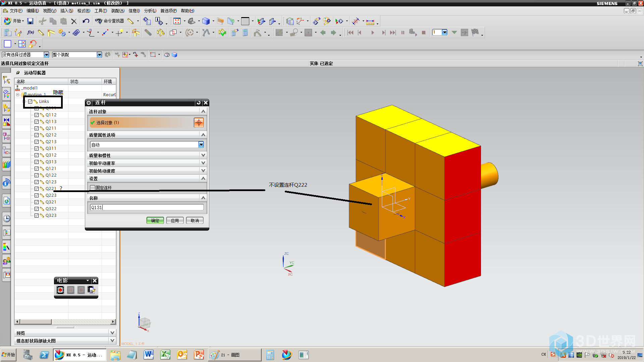The image size is (644, 362).
Task: Click the 应用 button
Action: (175, 221)
